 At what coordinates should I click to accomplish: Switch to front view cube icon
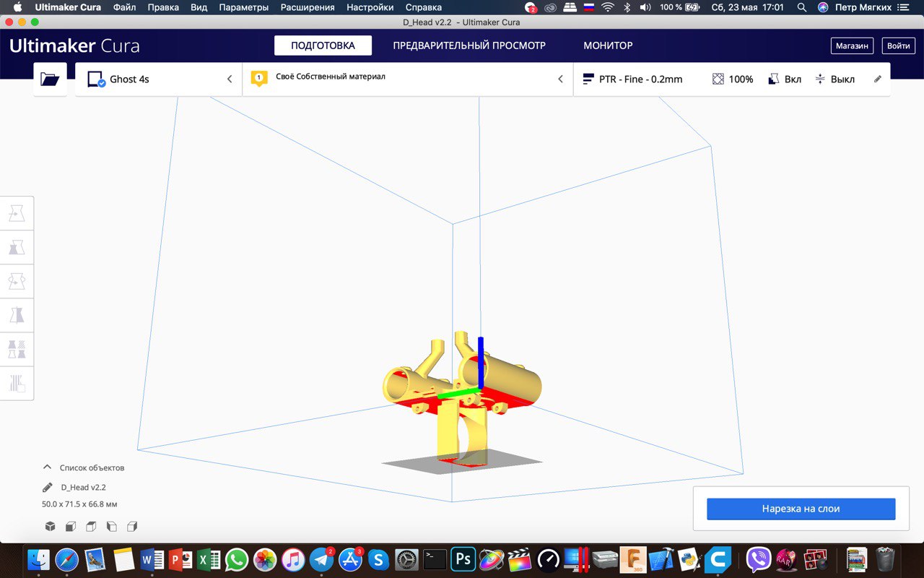[x=71, y=527]
